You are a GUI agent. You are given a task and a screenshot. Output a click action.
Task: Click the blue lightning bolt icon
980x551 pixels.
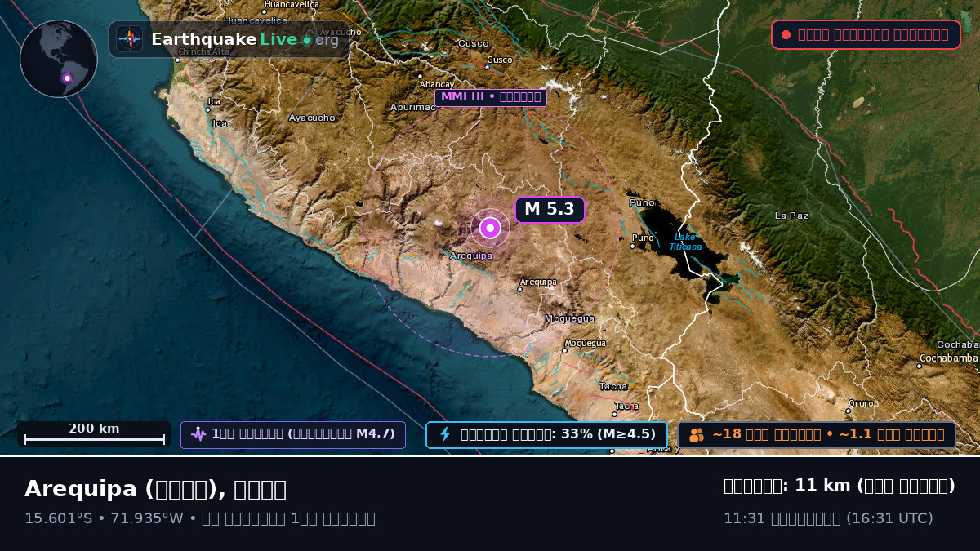pyautogui.click(x=445, y=434)
